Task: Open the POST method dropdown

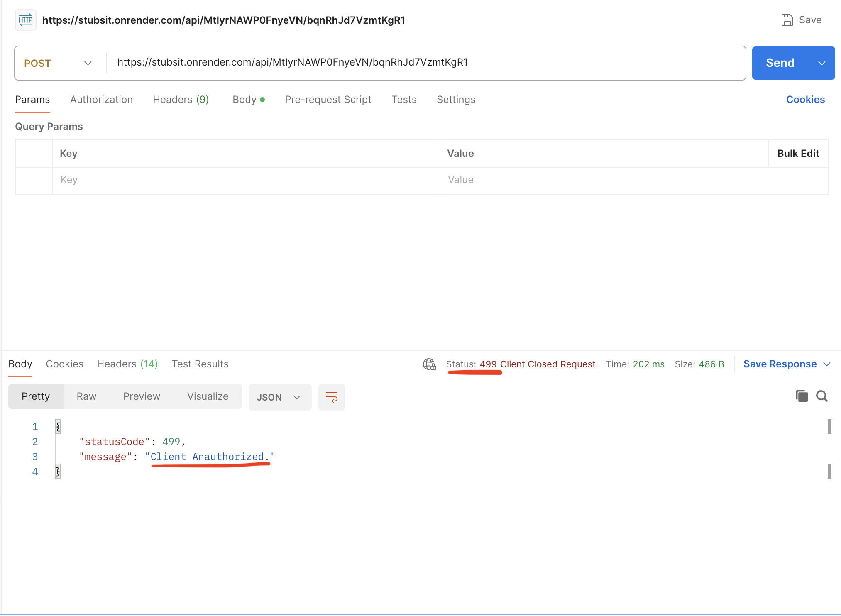Action: pos(58,63)
